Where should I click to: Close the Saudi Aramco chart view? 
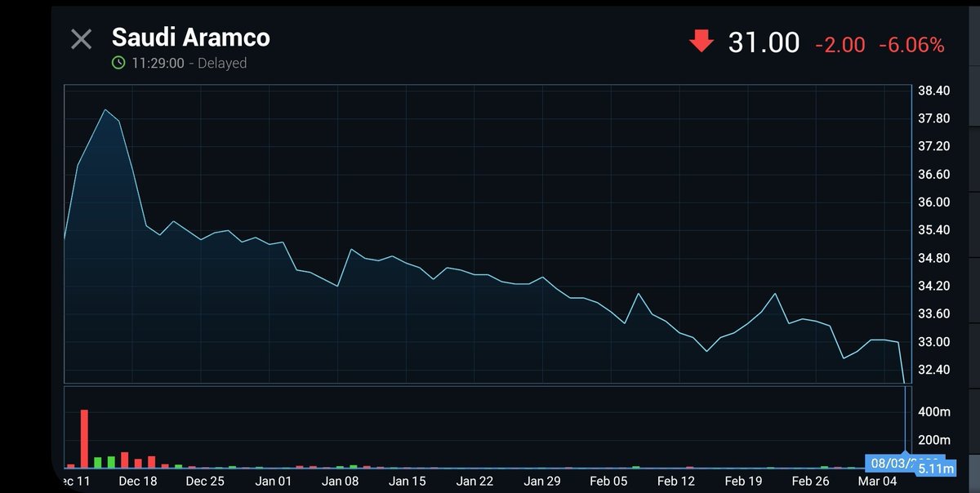tap(81, 39)
